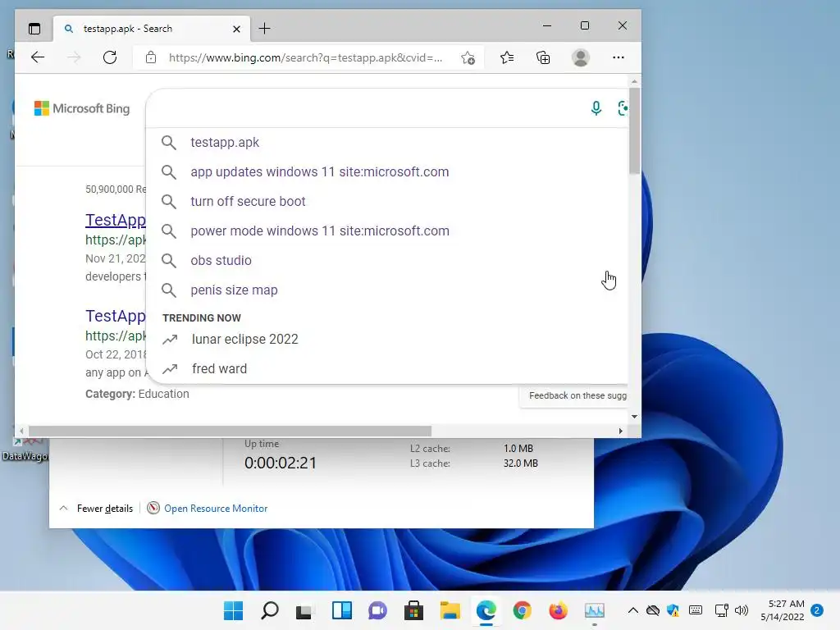Click the vertical scrollbar thumb
Screen dimensions: 840x630
tap(634, 130)
